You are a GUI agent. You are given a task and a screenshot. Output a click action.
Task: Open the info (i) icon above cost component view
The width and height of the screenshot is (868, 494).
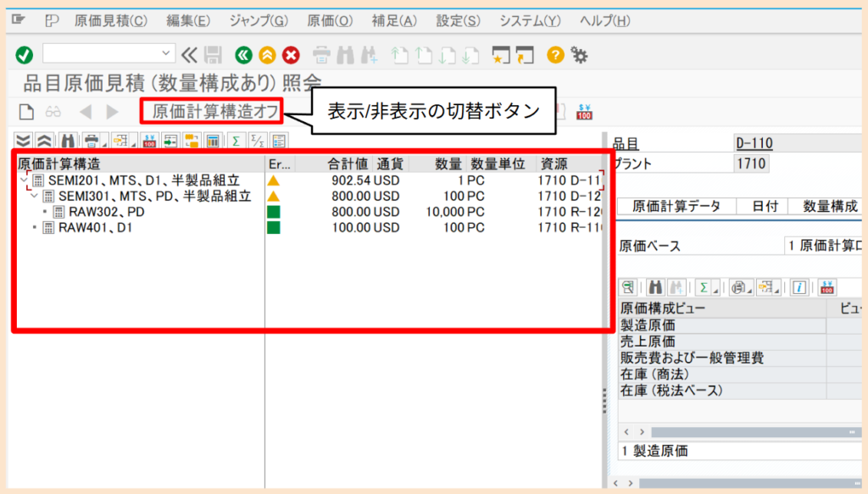point(798,287)
